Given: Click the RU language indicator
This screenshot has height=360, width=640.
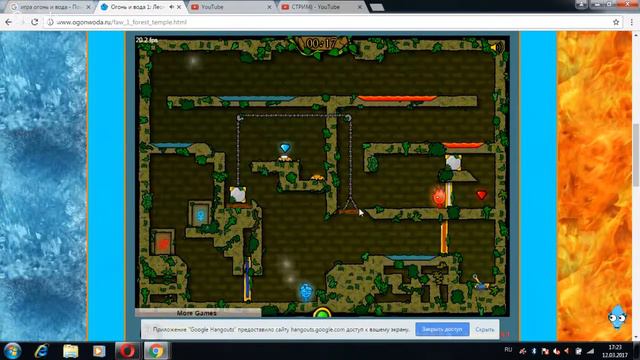Looking at the screenshot, I should click(508, 349).
